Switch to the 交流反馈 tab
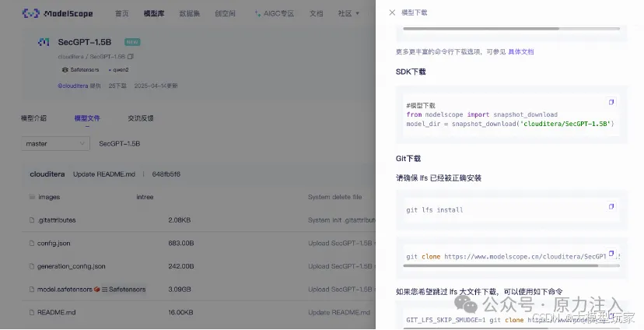 pos(141,118)
